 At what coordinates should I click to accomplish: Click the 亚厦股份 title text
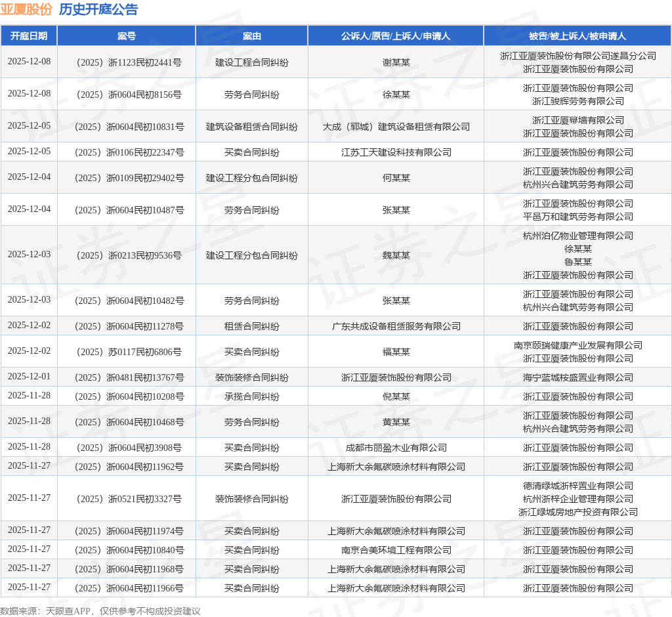click(x=26, y=9)
